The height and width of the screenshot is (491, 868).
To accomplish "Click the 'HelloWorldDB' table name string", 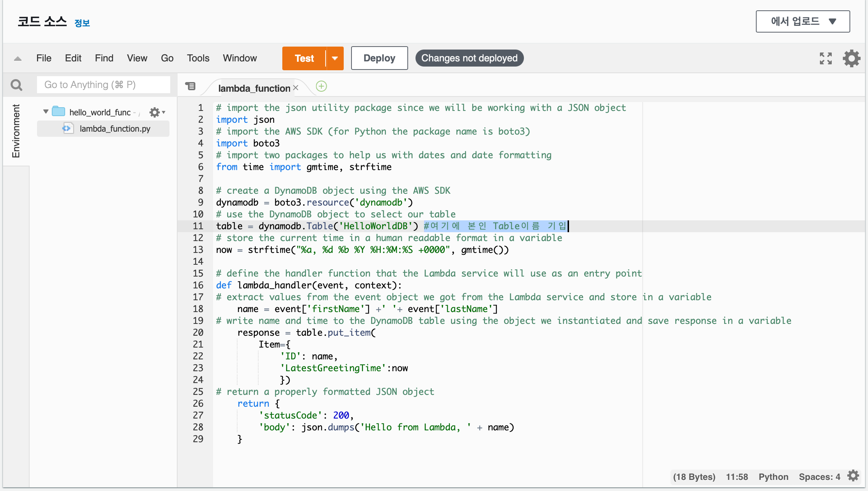I will (376, 226).
